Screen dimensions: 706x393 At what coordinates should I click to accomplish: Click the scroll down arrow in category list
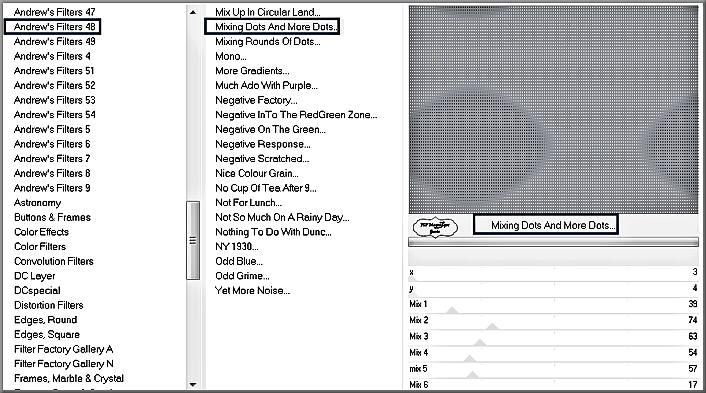click(x=193, y=384)
